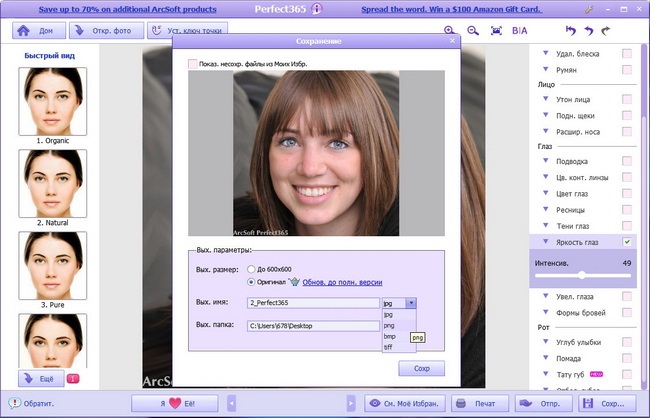Enable the Подводка checkbox
650x418 pixels.
pyautogui.click(x=627, y=161)
